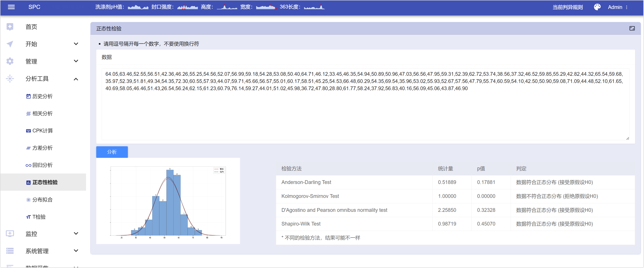
Task: Click the 方差分析 lines icon
Action: click(x=28, y=148)
